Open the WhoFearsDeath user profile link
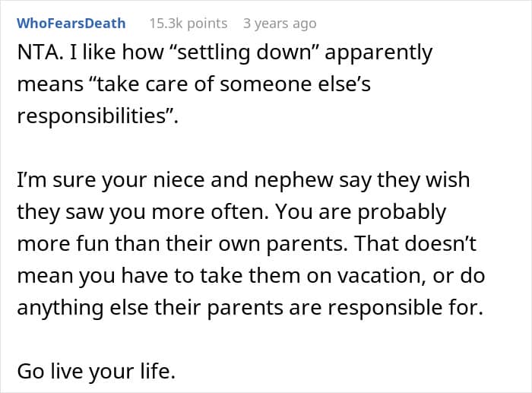This screenshot has height=393, width=532. [71, 24]
